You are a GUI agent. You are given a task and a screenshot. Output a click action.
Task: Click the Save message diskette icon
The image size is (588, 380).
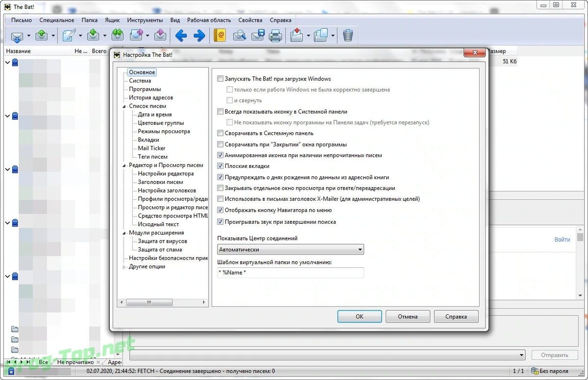click(x=258, y=35)
